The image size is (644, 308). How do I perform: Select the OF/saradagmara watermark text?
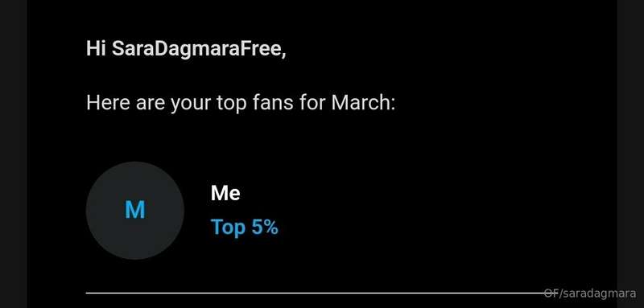click(x=590, y=294)
